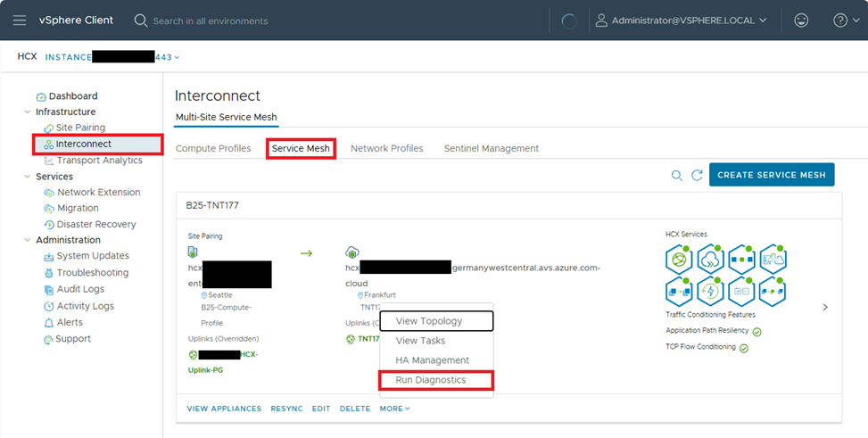Click the TCP Flow Conditioning check mark
The width and height of the screenshot is (868, 438).
(744, 349)
